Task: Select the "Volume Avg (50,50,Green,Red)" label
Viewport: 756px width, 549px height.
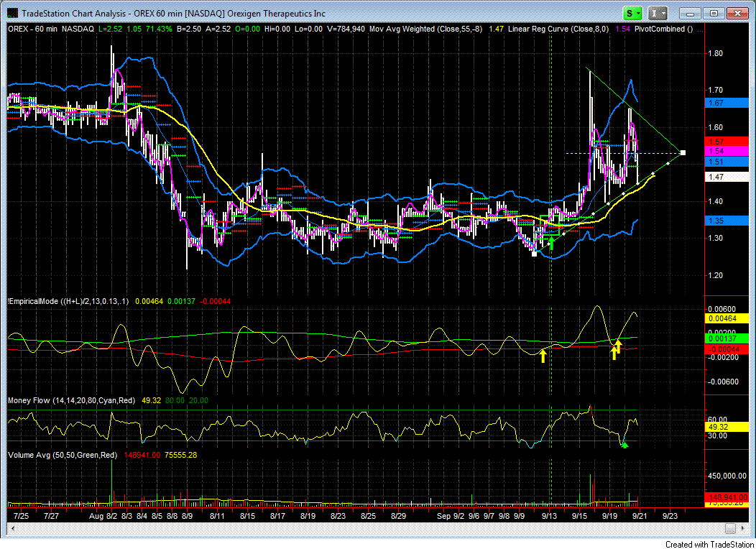Action: pos(63,455)
